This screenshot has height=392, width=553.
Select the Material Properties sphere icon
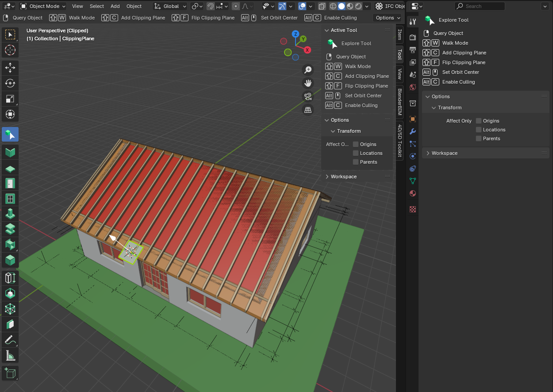[x=412, y=193]
